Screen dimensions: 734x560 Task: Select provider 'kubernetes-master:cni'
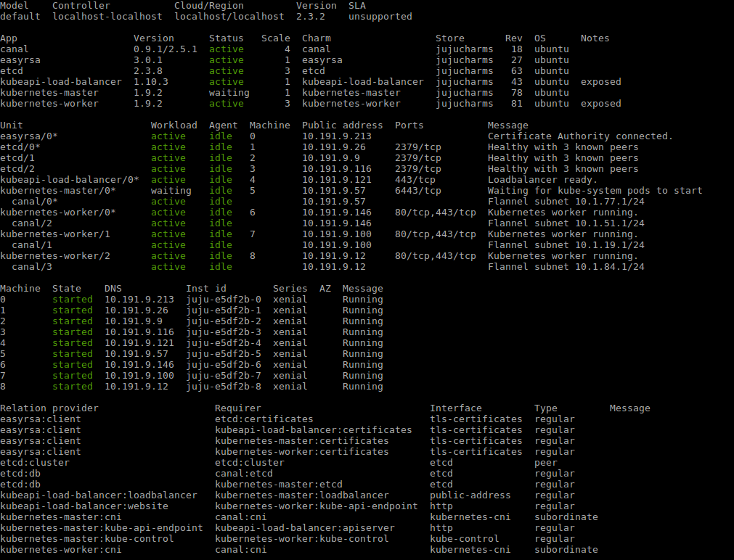pos(61,517)
